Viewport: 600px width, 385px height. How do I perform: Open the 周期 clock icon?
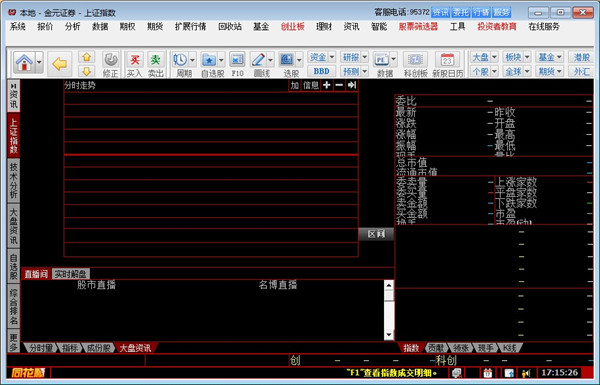tap(180, 60)
